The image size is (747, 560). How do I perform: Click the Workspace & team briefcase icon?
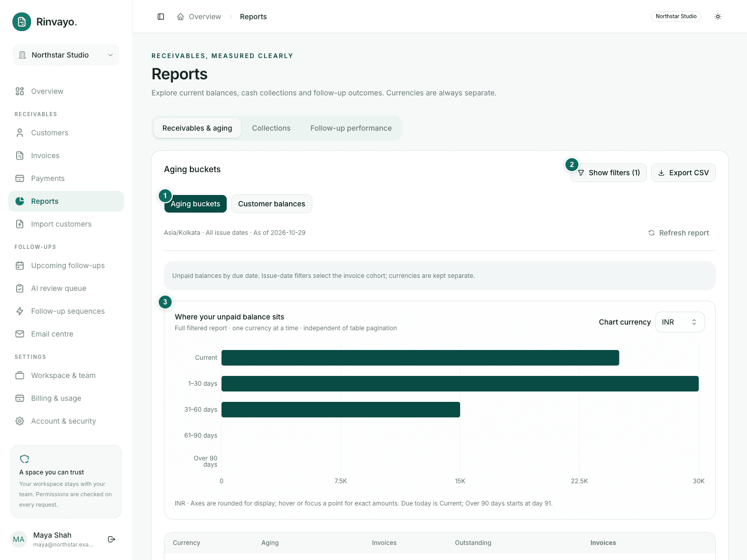[x=20, y=375]
